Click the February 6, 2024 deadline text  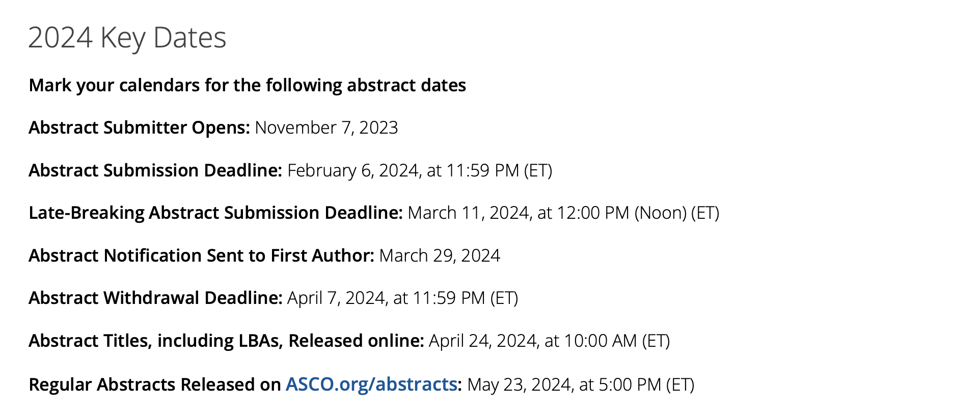(x=420, y=170)
